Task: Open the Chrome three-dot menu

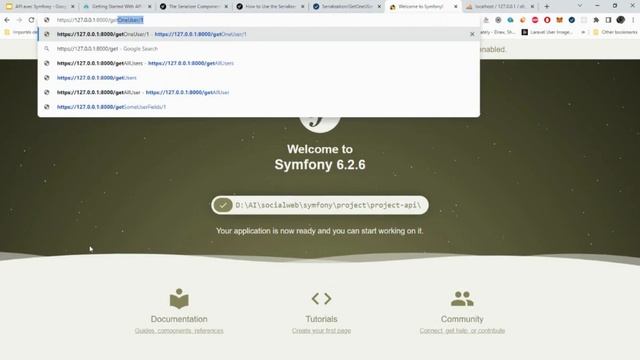Action: click(x=633, y=20)
